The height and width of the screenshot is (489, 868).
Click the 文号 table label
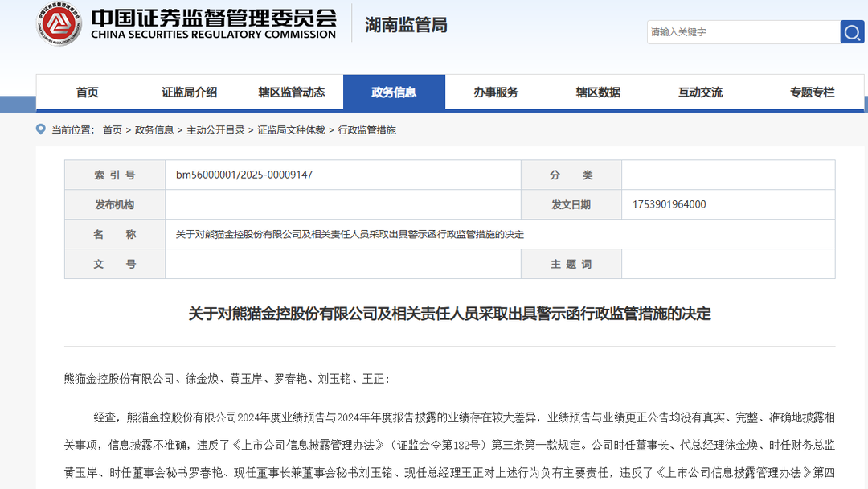click(x=115, y=264)
